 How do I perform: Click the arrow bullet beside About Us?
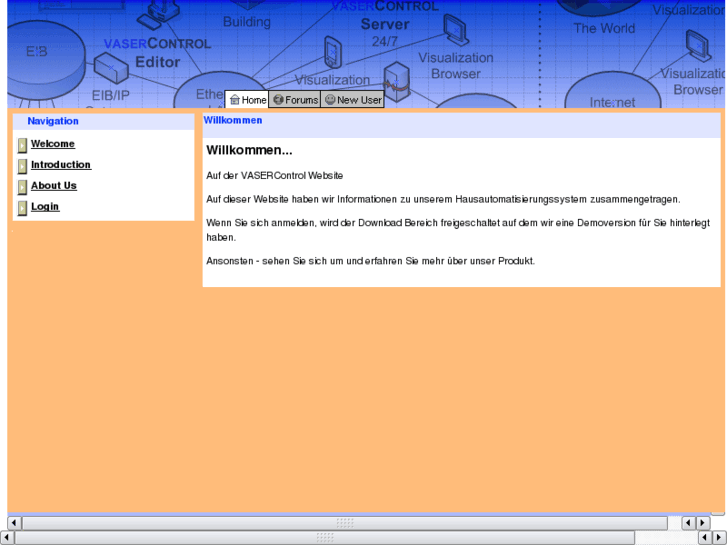(x=22, y=187)
